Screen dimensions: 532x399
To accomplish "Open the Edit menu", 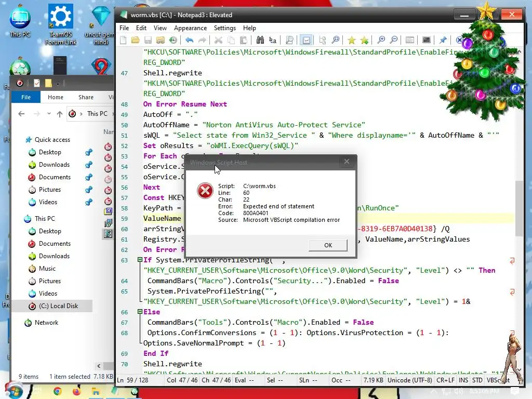I will (141, 28).
